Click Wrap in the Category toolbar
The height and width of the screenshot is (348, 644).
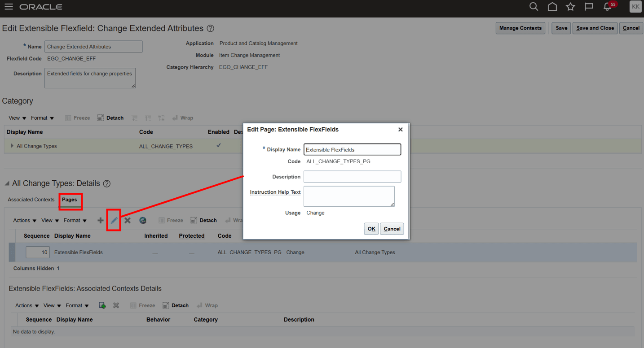tap(182, 118)
